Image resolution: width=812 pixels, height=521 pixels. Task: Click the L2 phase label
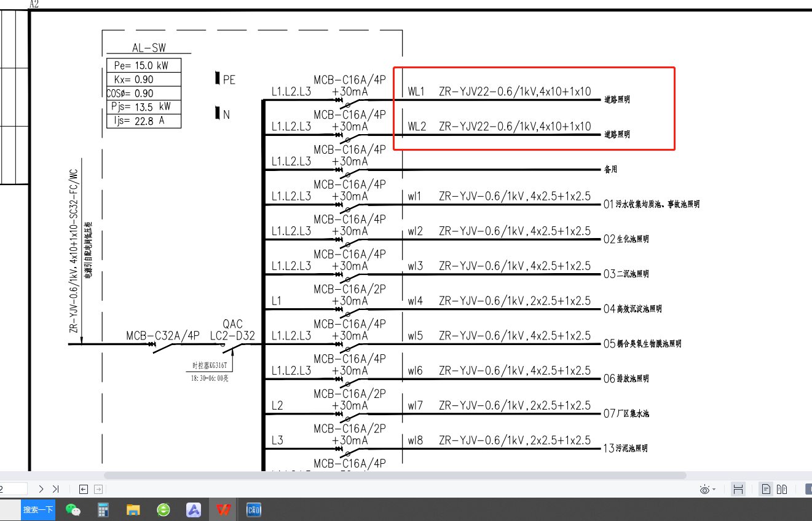[277, 406]
